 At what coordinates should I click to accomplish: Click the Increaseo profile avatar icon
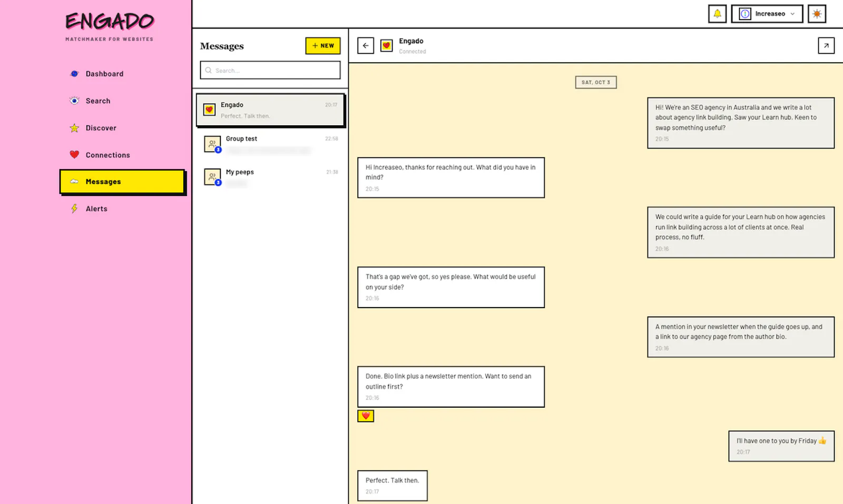pos(745,14)
